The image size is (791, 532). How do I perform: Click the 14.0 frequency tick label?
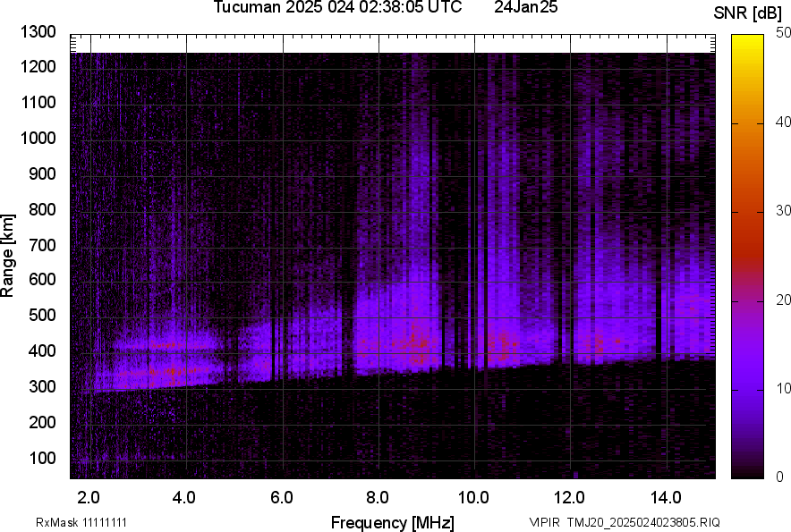pos(665,496)
